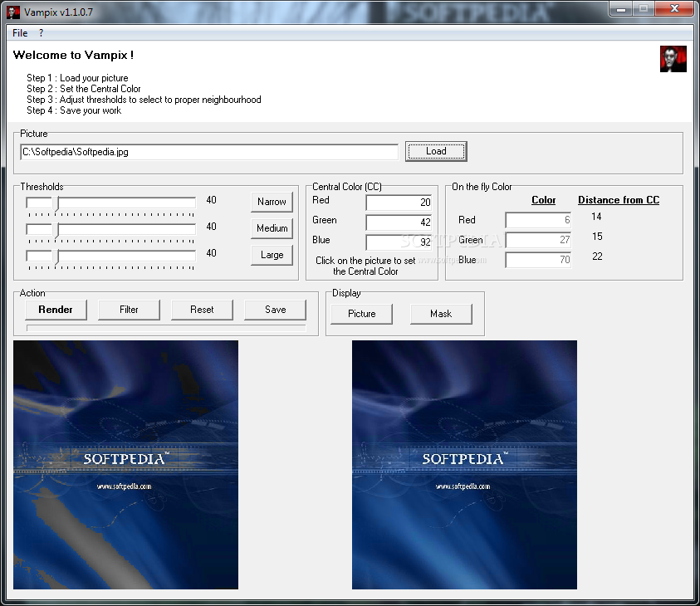Select the Medium threshold preset
Viewport: 700px width, 606px height.
(272, 228)
